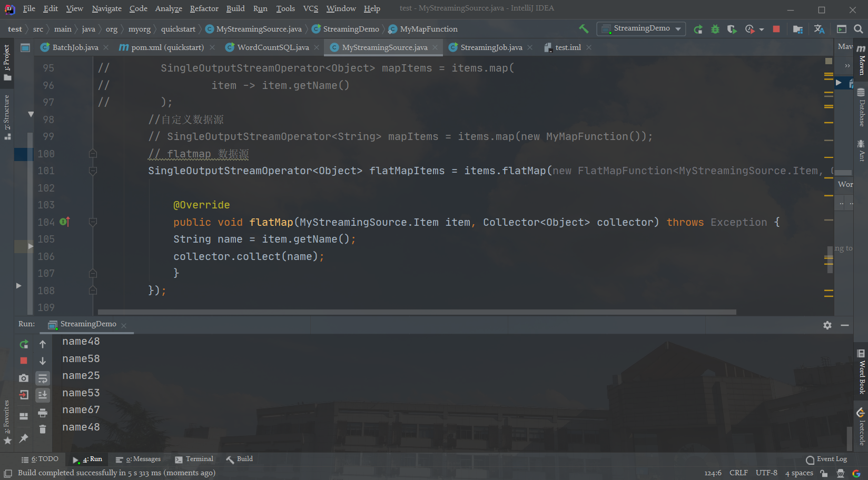Click the down-arrow in Run panel
This screenshot has width=868, height=480.
(43, 361)
